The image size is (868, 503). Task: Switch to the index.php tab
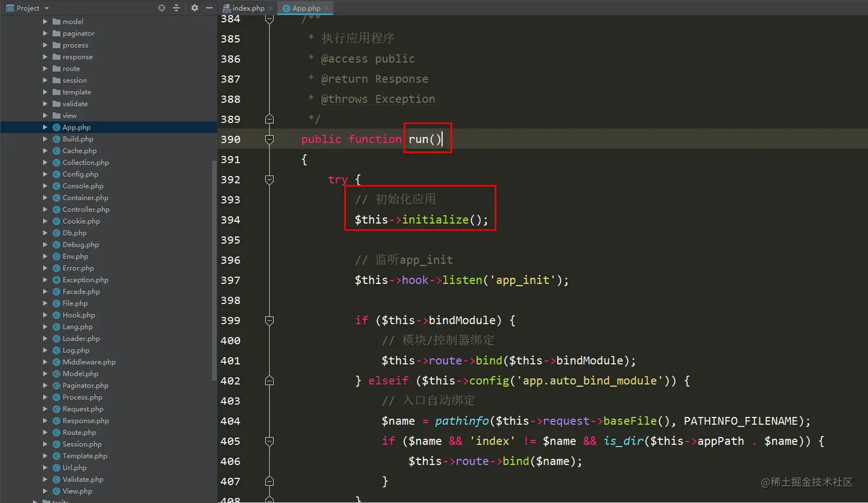(x=247, y=7)
